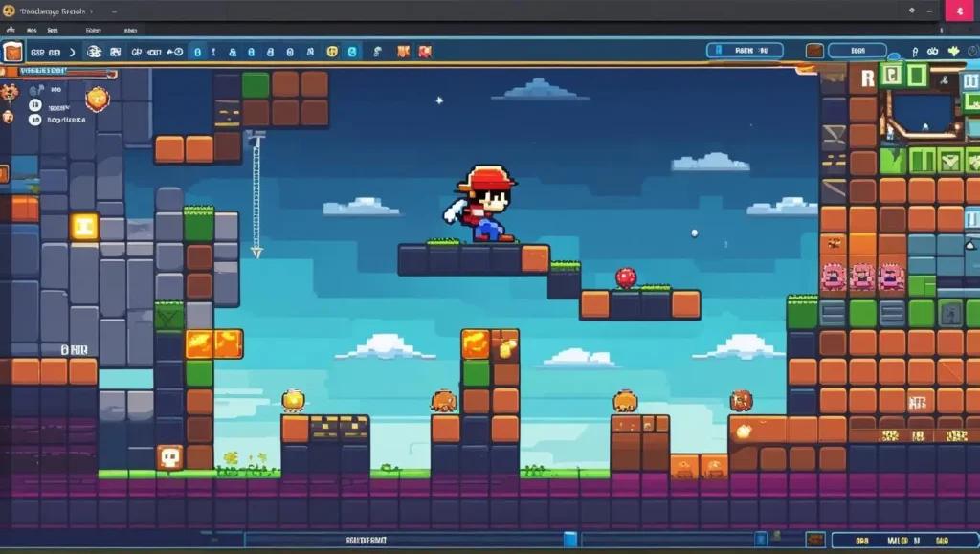The height and width of the screenshot is (554, 980).
Task: Click the blue slider handle in the bottom bar's middle
Action: tap(570, 539)
